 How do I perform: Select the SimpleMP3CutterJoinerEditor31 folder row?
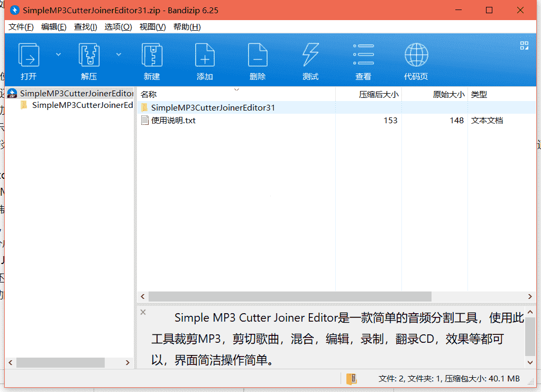(x=337, y=108)
